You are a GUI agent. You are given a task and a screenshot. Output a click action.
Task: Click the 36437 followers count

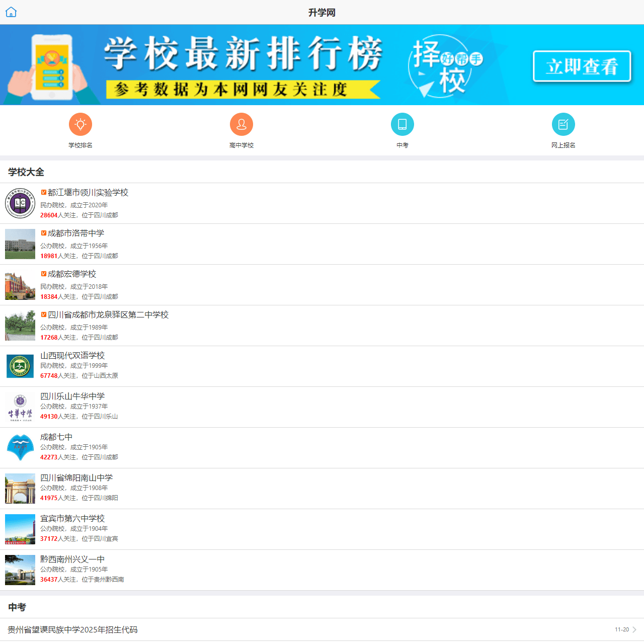(49, 580)
